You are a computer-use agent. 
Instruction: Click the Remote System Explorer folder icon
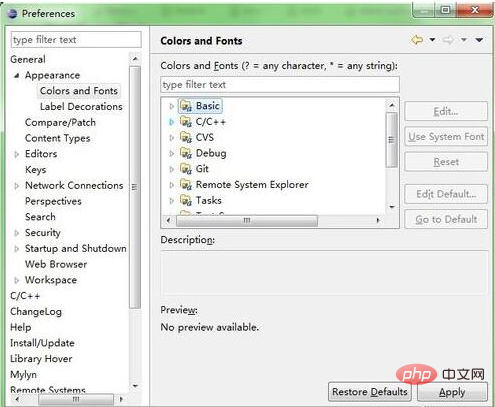tap(186, 184)
